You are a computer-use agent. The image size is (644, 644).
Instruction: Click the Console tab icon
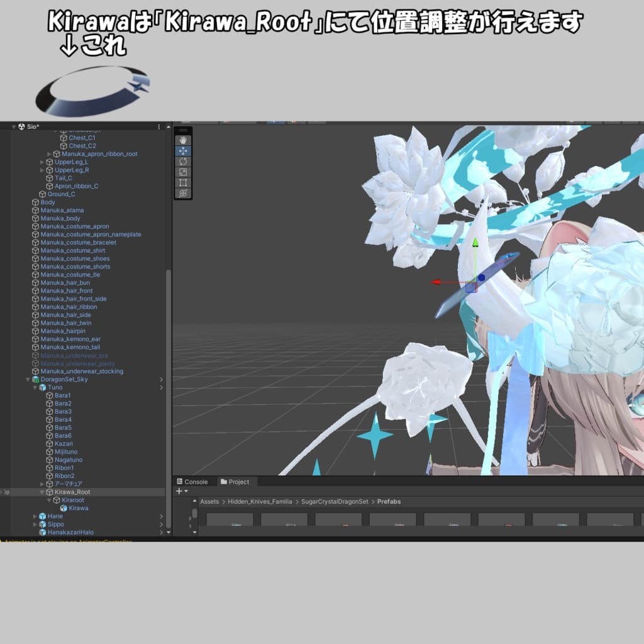[x=179, y=481]
